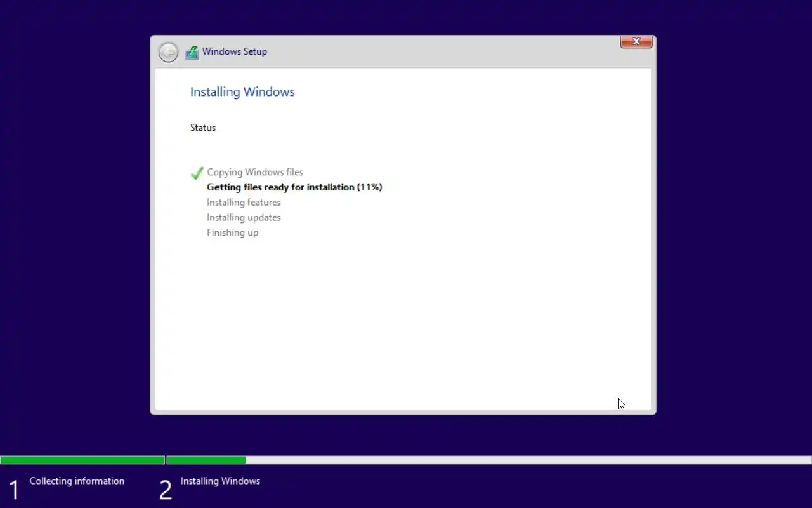Click the 'Collecting information' step label
This screenshot has height=508, width=812.
click(x=77, y=481)
